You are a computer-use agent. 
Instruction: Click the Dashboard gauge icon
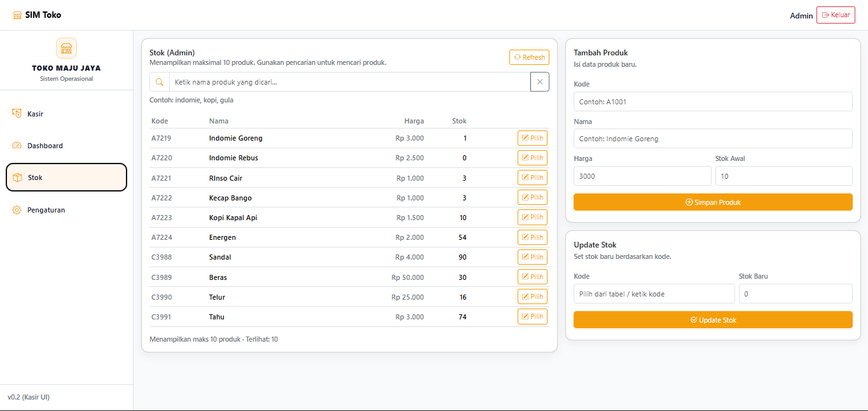pyautogui.click(x=17, y=146)
